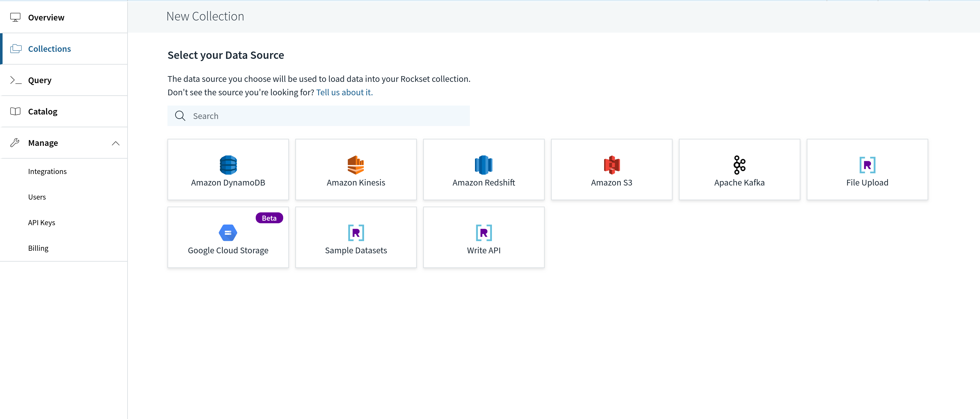Select the Sample Datasets Rockset icon
The width and height of the screenshot is (980, 419).
pyautogui.click(x=356, y=233)
